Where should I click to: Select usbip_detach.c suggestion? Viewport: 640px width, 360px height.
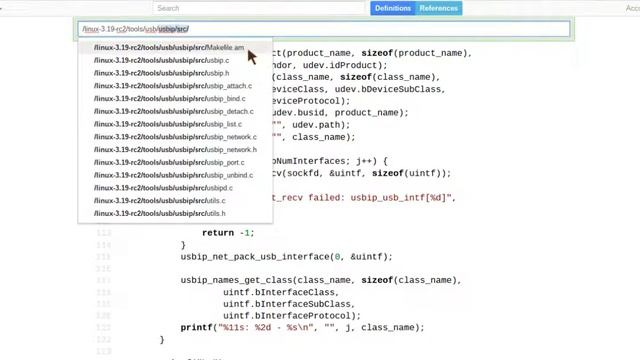click(x=175, y=111)
